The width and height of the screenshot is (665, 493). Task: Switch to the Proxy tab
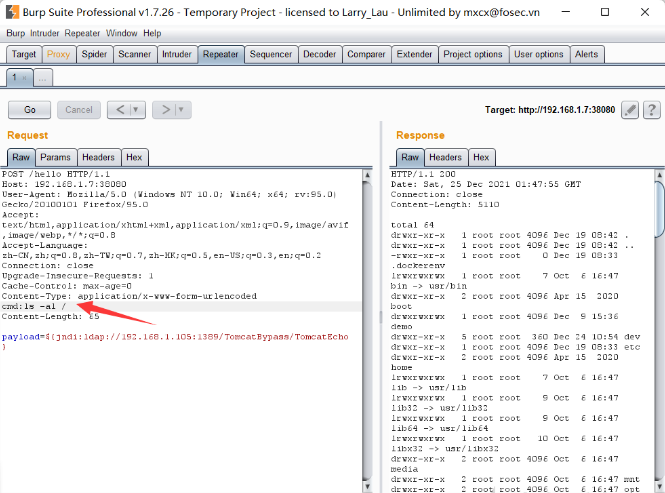[x=59, y=54]
